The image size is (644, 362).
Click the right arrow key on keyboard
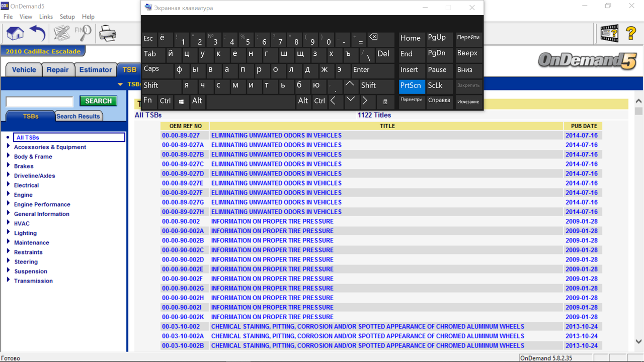[365, 102]
